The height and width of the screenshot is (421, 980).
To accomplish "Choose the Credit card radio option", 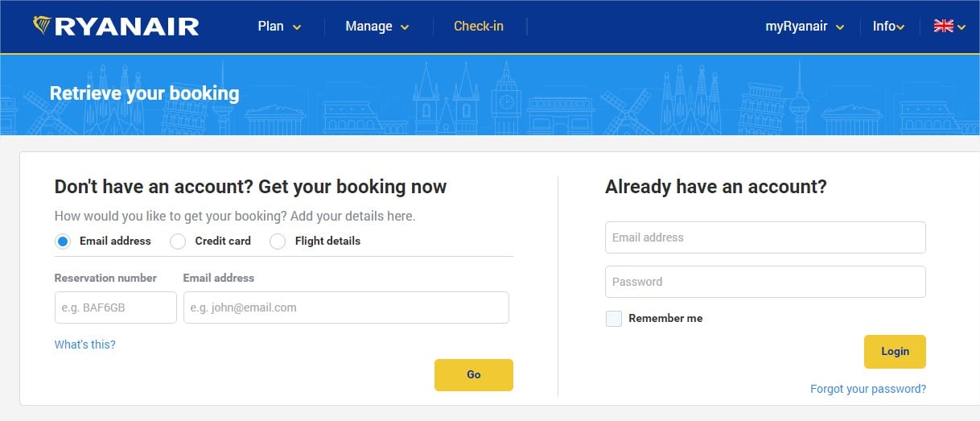I will [x=179, y=241].
